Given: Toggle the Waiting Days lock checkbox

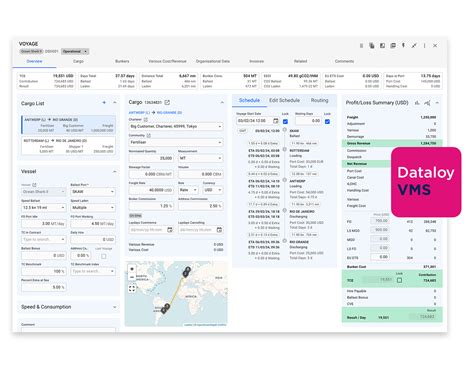Looking at the screenshot, I should 327,121.
